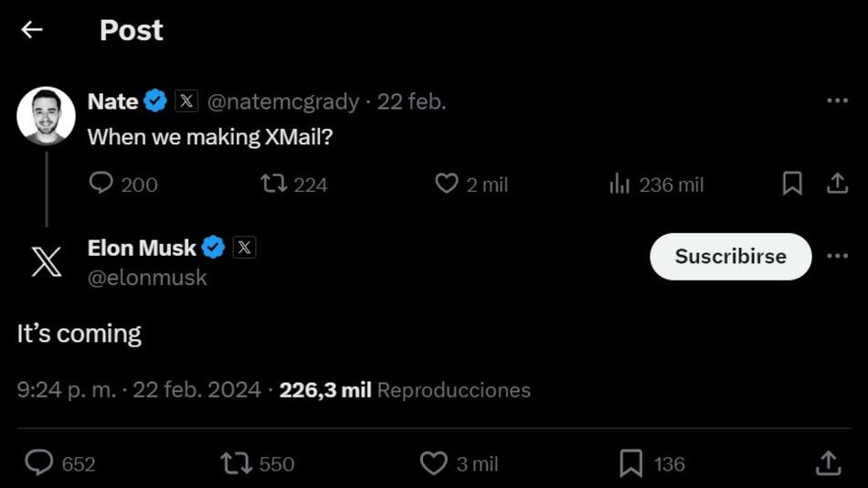Repost Elon Musk's "It's coming" post
The image size is (868, 488).
[x=236, y=463]
